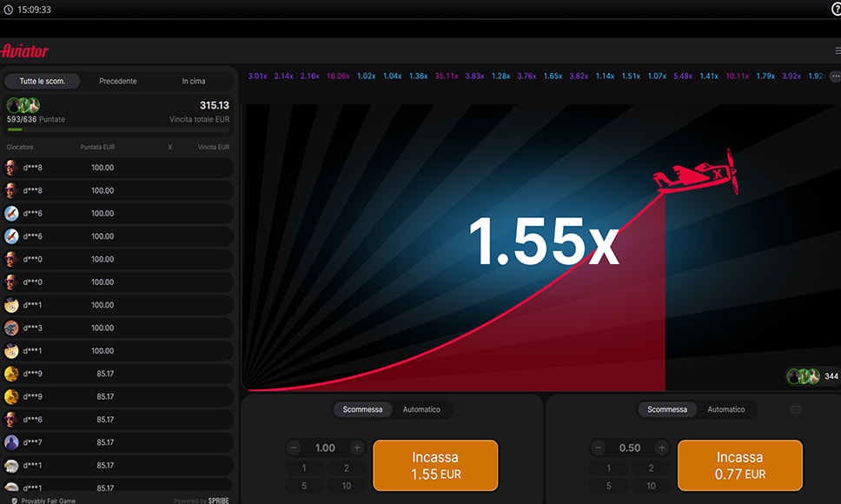Select Scommessa mode in right bet panel
This screenshot has height=504, width=841.
click(667, 409)
